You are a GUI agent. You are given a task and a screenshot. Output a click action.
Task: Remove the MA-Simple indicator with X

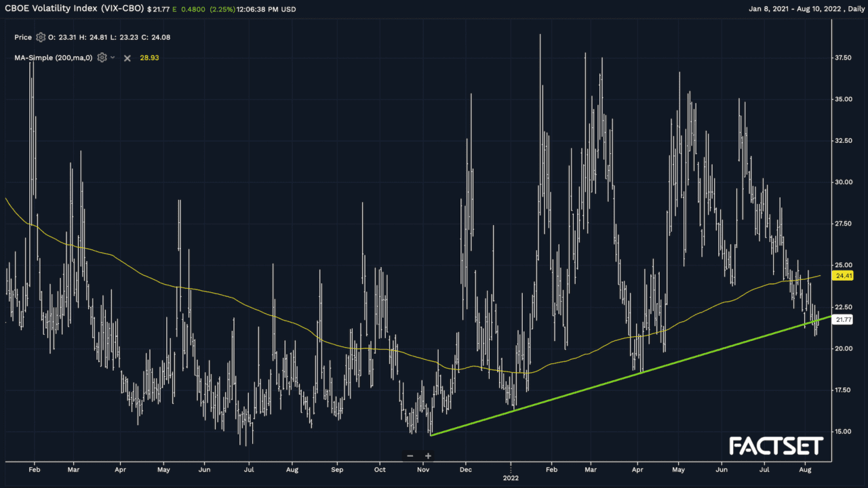(127, 58)
